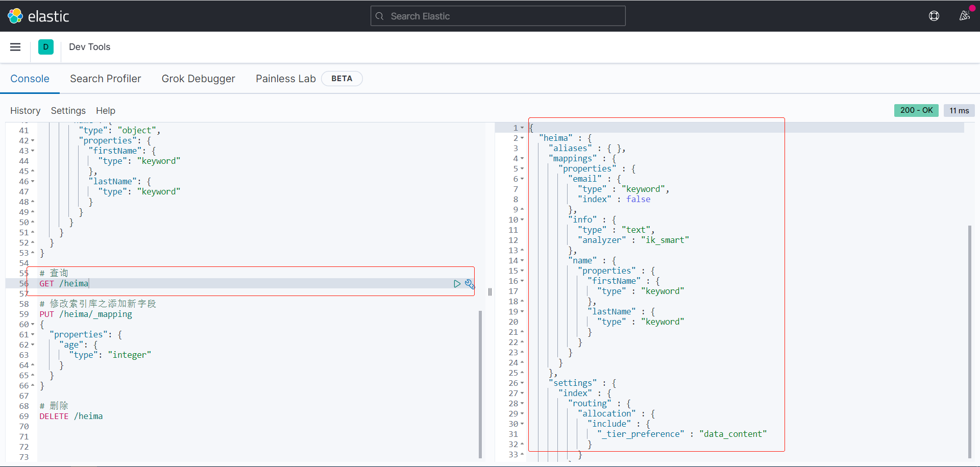Collapse fold arrow at editor line 42
Image resolution: width=980 pixels, height=467 pixels.
[x=33, y=141]
